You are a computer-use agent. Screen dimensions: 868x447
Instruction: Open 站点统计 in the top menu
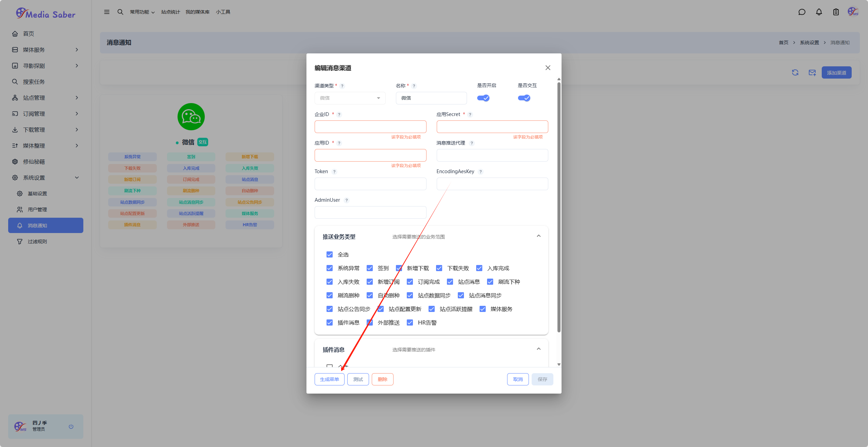(170, 12)
